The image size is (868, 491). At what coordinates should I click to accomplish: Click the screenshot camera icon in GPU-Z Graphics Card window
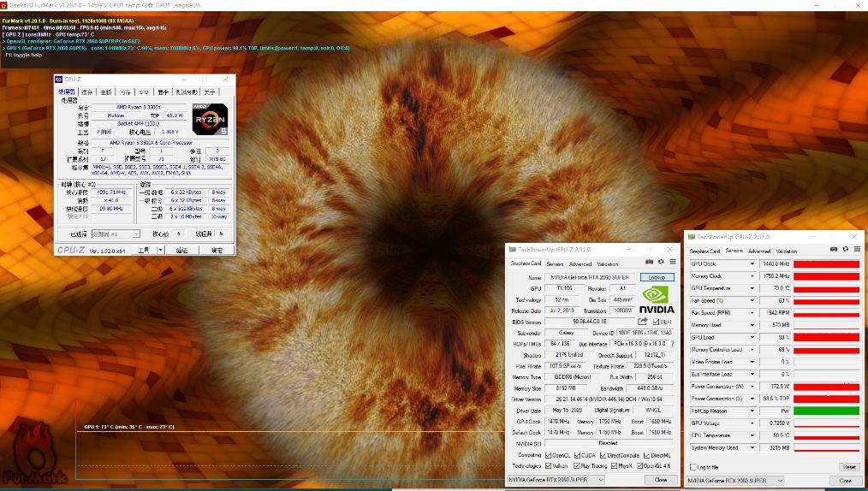[x=649, y=262]
